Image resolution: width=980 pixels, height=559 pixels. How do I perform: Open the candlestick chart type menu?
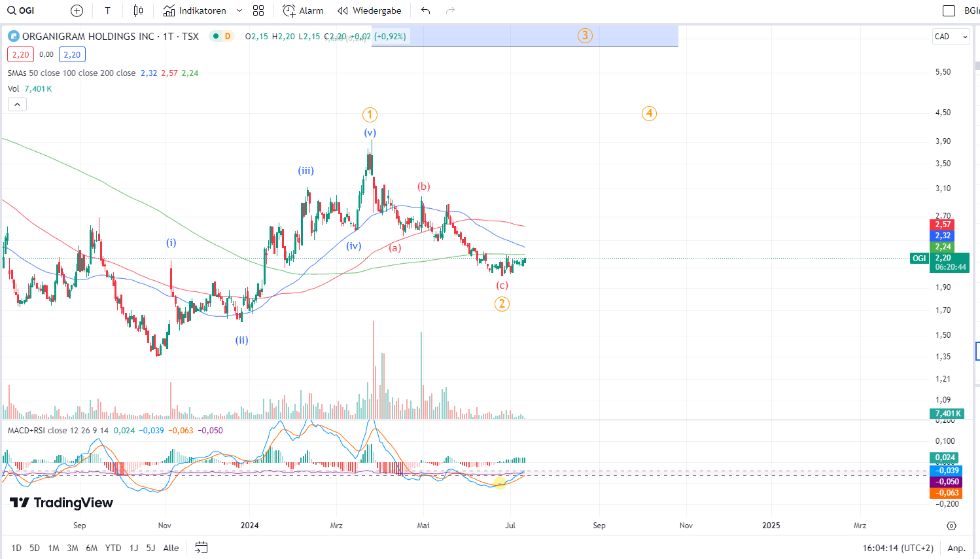138,10
